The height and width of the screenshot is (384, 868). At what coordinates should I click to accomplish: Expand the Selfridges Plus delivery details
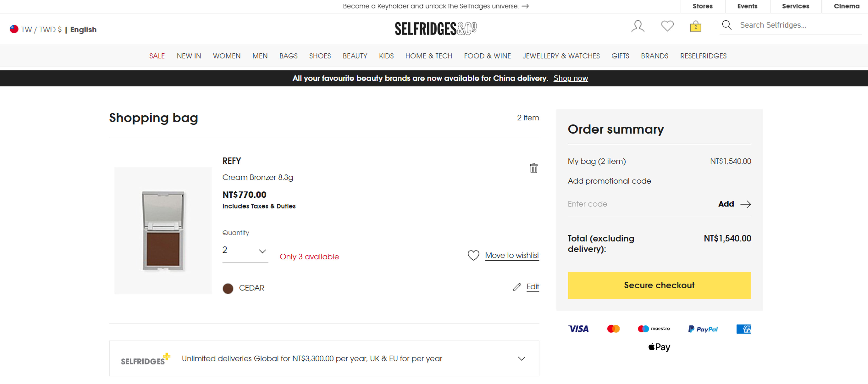pyautogui.click(x=521, y=358)
